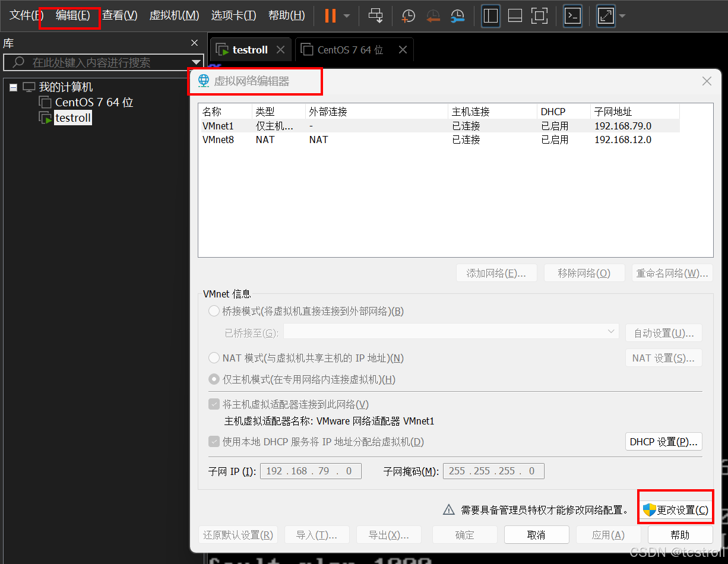728x564 pixels.
Task: Close the testroll tab
Action: [281, 50]
